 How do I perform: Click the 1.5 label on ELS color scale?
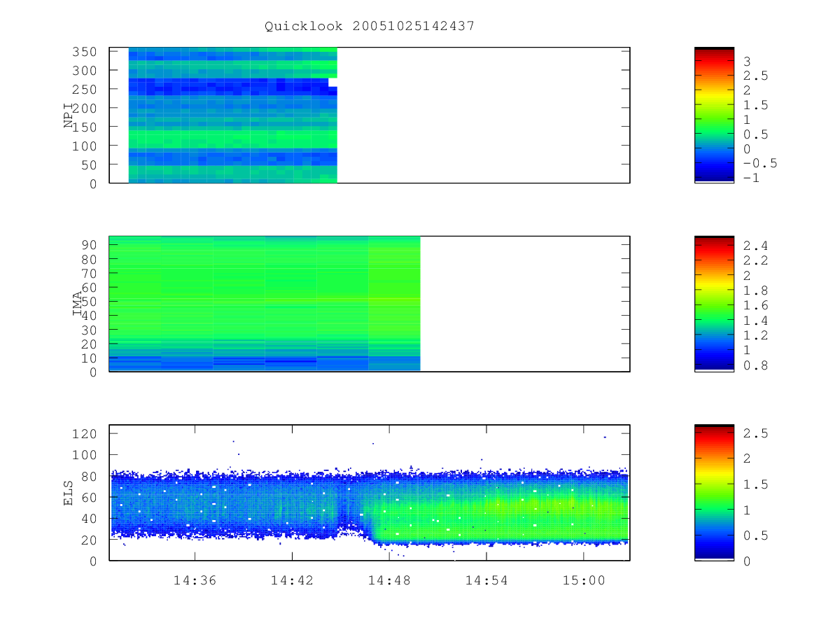pyautogui.click(x=756, y=484)
